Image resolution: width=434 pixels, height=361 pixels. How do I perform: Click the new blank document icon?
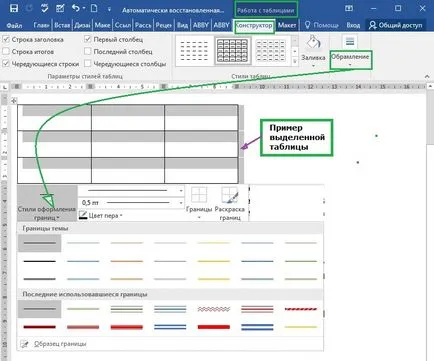click(x=94, y=8)
